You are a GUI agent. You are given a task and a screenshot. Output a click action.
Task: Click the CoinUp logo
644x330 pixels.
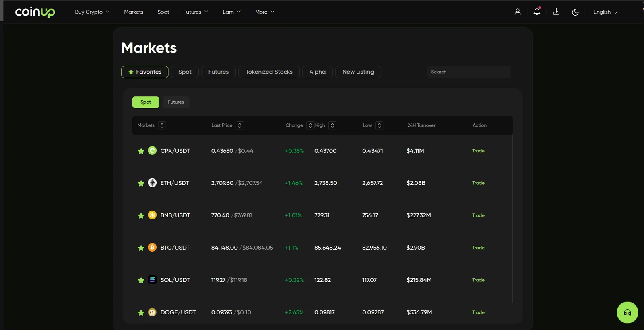coord(35,12)
